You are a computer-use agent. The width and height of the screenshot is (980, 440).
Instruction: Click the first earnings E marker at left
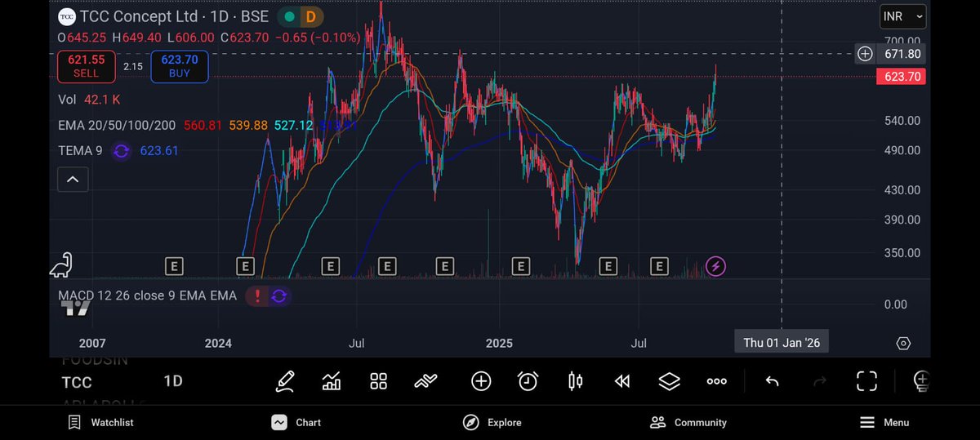[173, 266]
